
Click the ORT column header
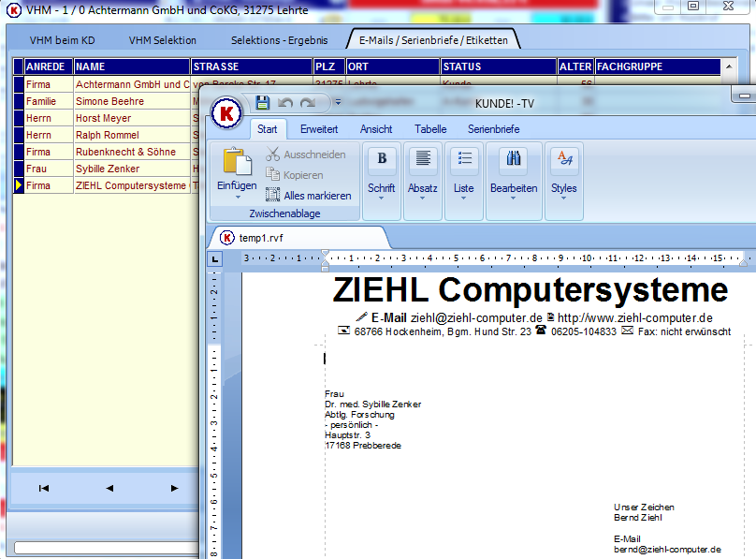(393, 66)
